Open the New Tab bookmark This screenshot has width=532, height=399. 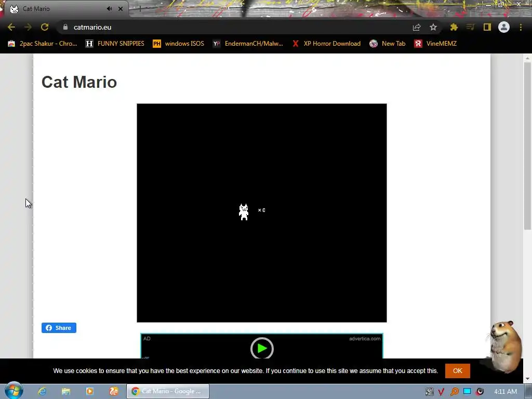point(388,44)
